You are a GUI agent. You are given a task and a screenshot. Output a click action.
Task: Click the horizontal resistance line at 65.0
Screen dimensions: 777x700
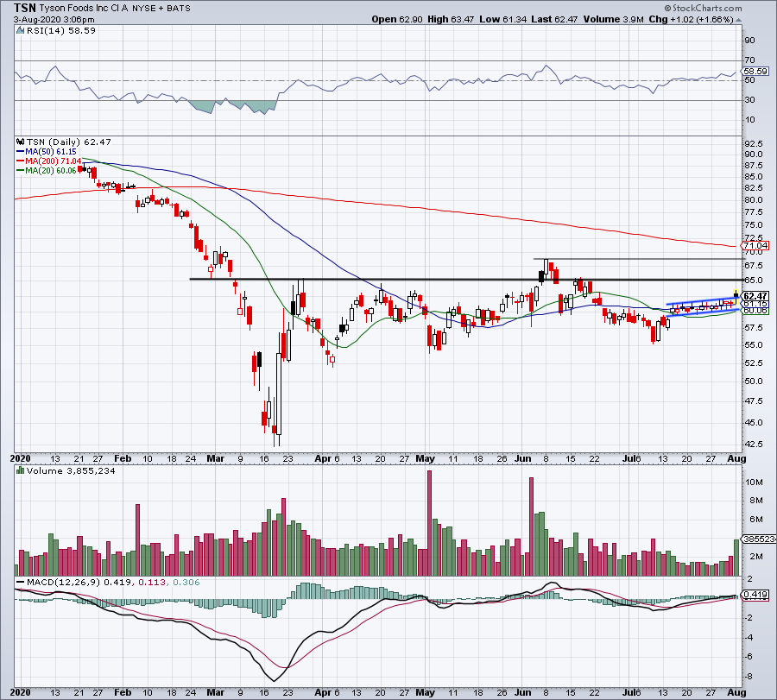466,280
